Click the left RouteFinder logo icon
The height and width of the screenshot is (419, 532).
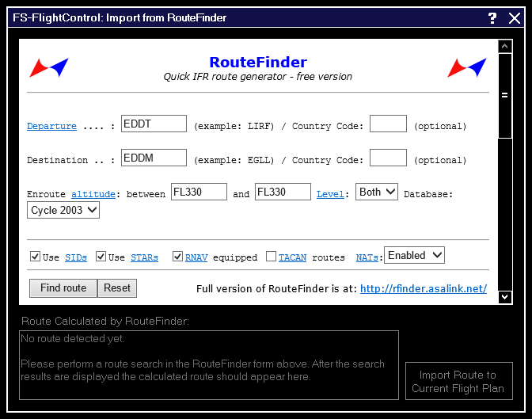[x=49, y=67]
